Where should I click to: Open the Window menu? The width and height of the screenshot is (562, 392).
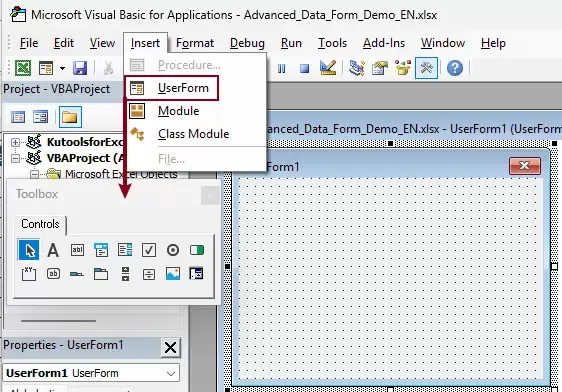click(x=443, y=43)
